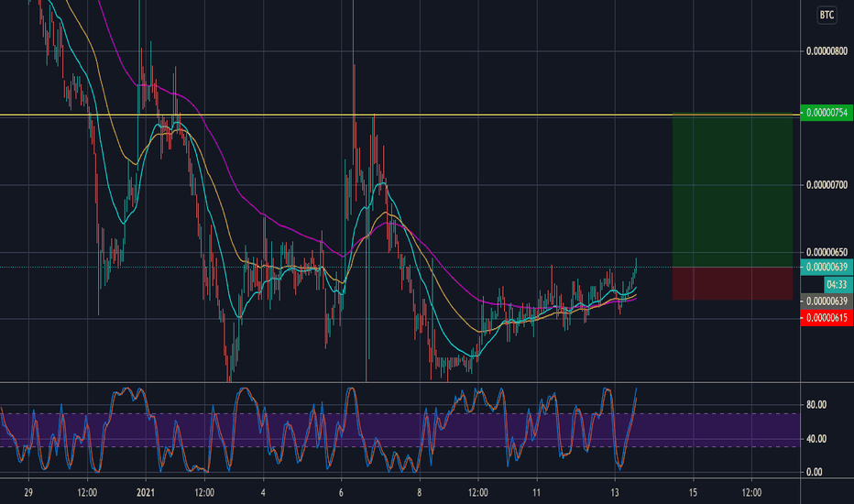The height and width of the screenshot is (504, 854).
Task: Click the 4 date label on time axis
Action: [263, 493]
